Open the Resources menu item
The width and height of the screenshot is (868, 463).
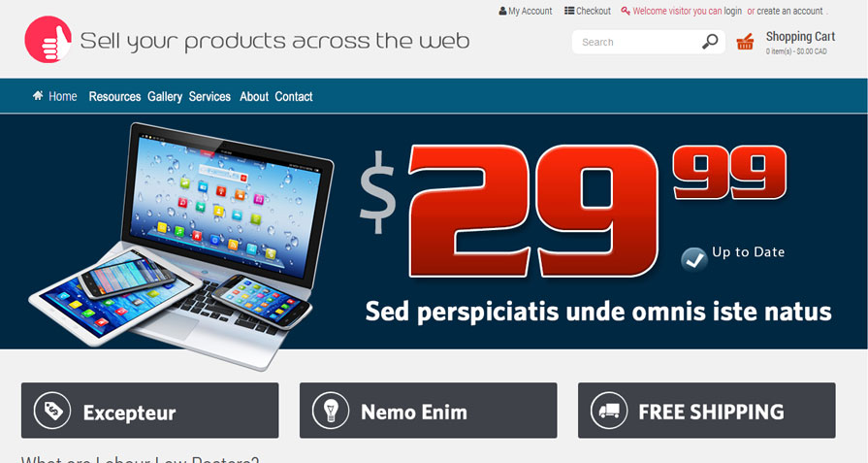[114, 96]
